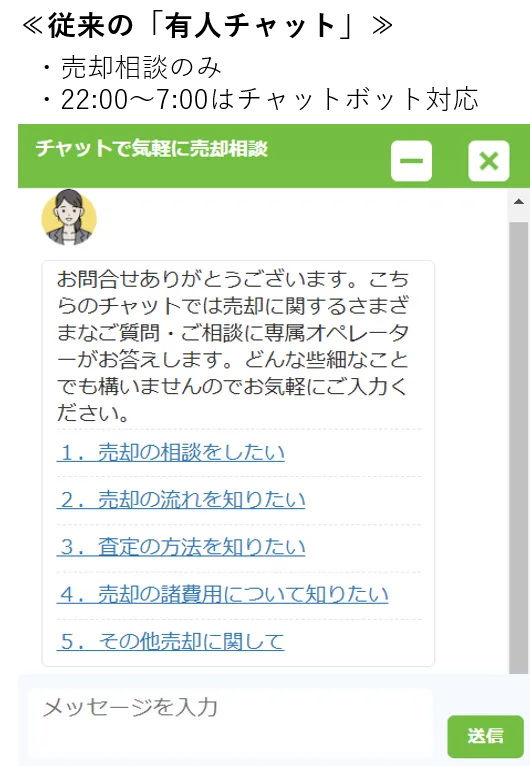Open link 5 その他売却に関して
The height and width of the screenshot is (766, 530).
tap(170, 641)
